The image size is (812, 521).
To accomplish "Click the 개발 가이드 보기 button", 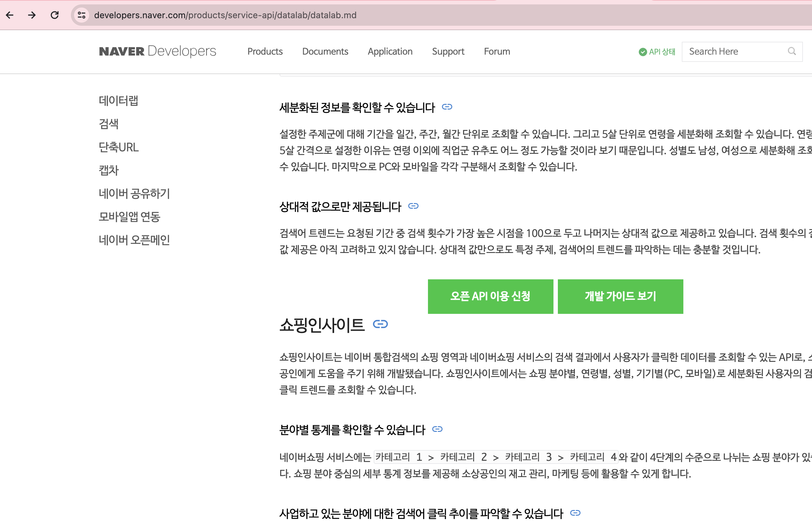I will click(x=620, y=296).
